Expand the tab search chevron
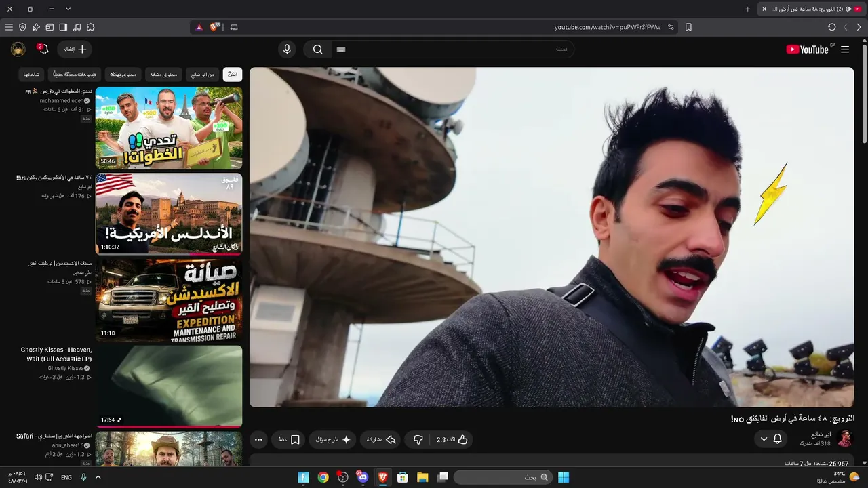Viewport: 868px width, 488px height. coord(68,9)
